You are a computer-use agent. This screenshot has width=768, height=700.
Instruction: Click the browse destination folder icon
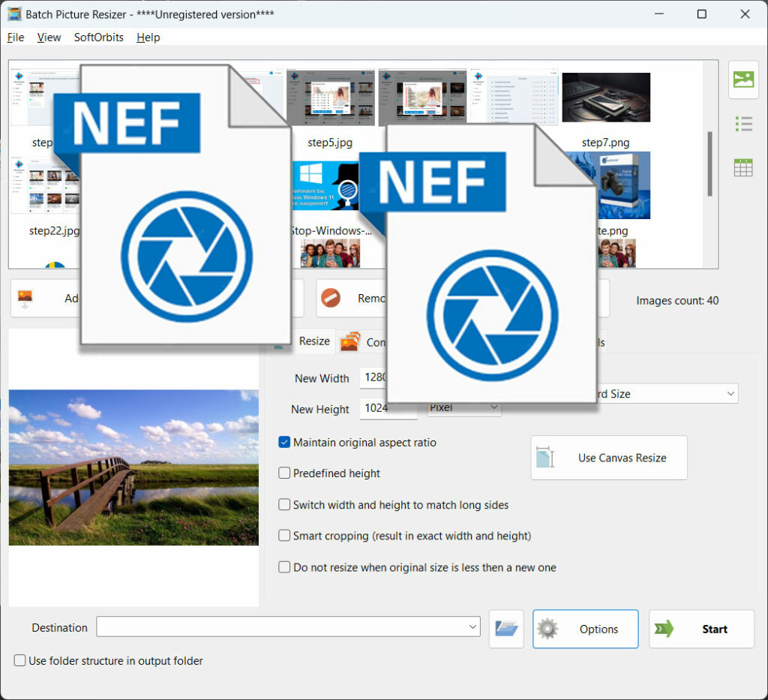(x=506, y=629)
